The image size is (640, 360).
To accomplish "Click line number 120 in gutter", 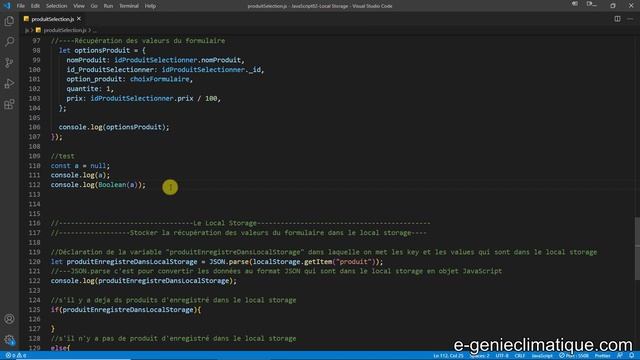I will (35, 262).
